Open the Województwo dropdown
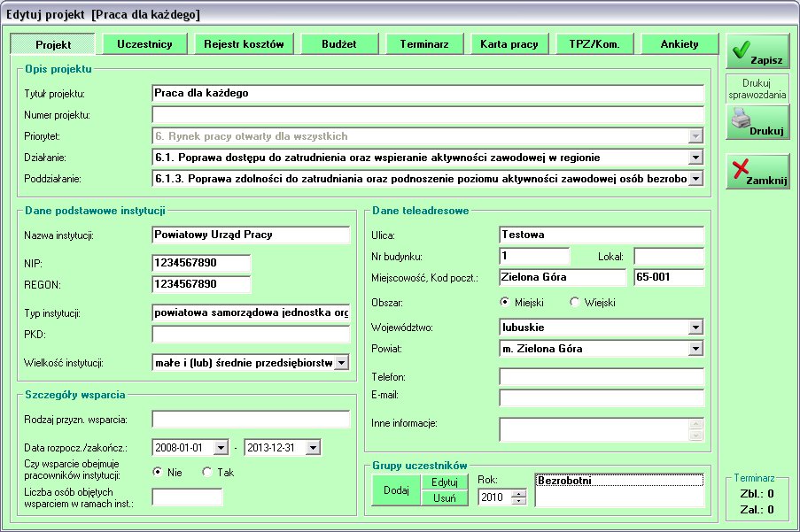Viewport: 800px width, 532px height. click(695, 328)
